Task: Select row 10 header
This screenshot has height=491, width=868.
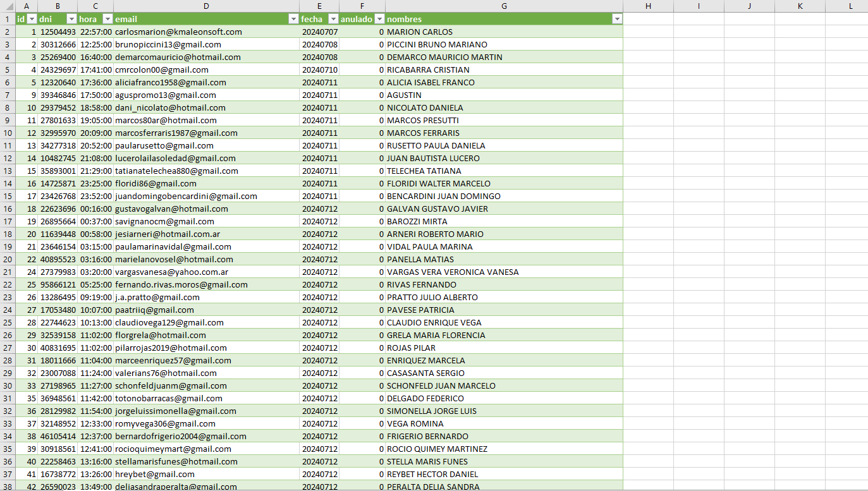Action: click(8, 133)
